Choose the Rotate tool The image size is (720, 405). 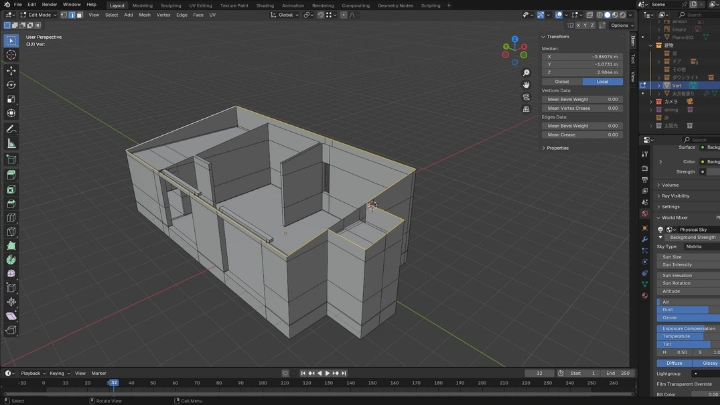(x=12, y=85)
